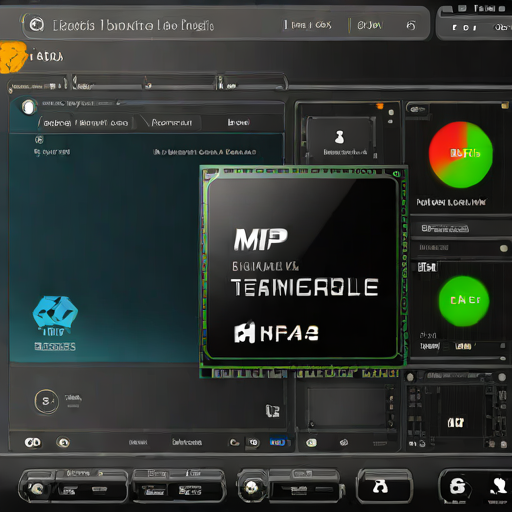This screenshot has width=512, height=512.
Task: Click the orange blob logo icon
Action: coord(13,57)
